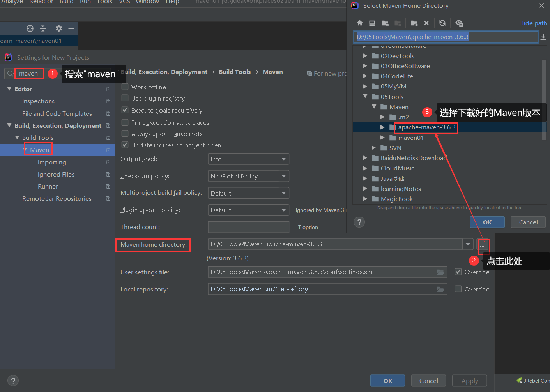Viewport: 550px width, 392px height.
Task: Click the help question mark in Settings dialog
Action: (x=13, y=381)
